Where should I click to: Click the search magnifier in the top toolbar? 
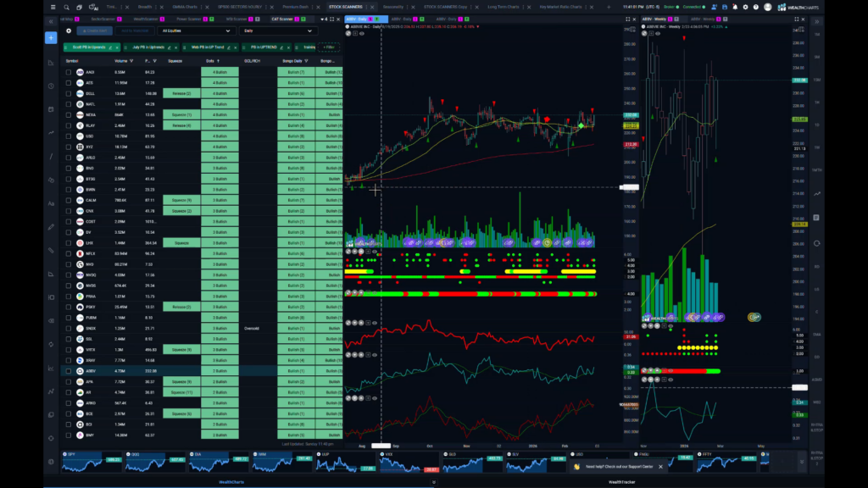pos(67,7)
